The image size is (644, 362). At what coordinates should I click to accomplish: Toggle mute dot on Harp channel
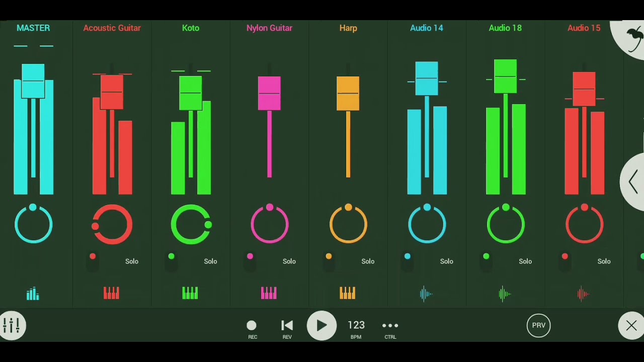tap(329, 256)
